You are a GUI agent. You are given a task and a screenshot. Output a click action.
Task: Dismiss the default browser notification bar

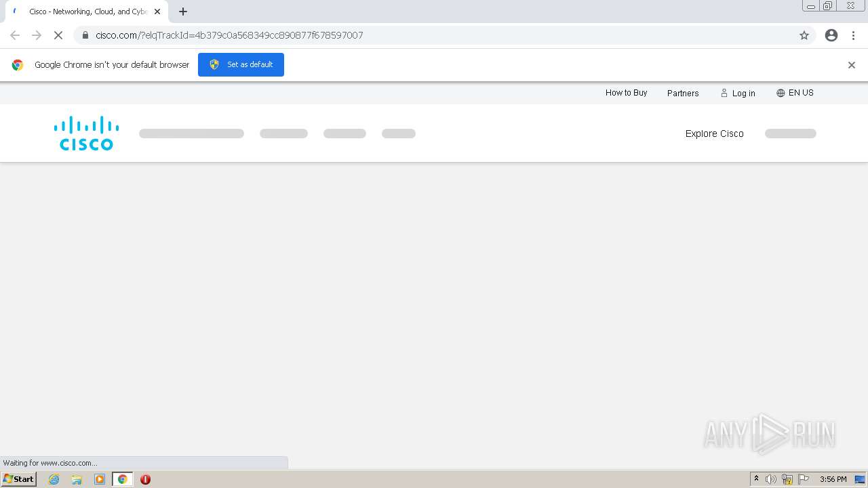click(x=852, y=65)
